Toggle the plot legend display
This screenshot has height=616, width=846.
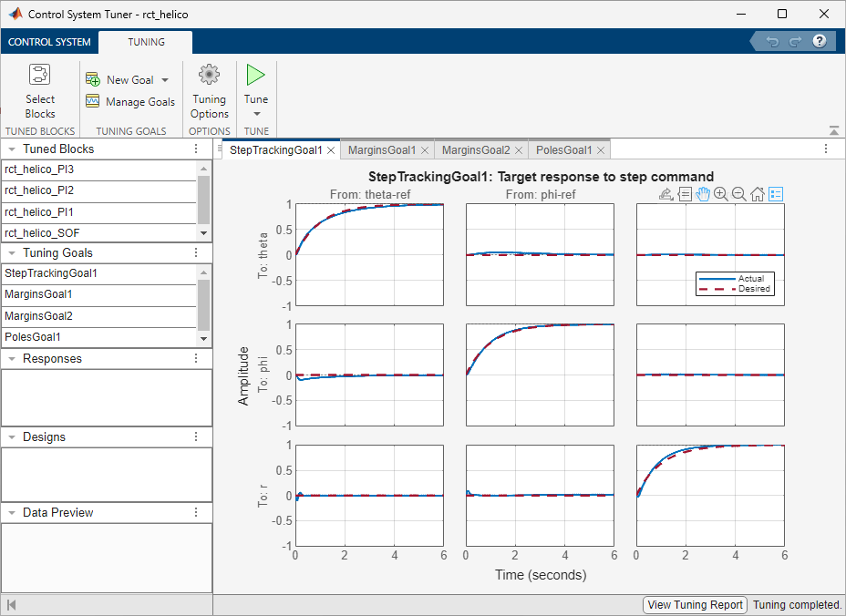coord(776,193)
